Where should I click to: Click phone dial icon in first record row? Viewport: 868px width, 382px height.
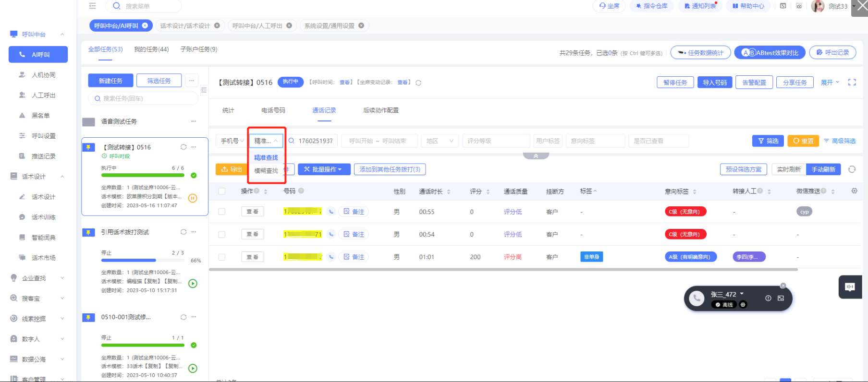point(331,212)
